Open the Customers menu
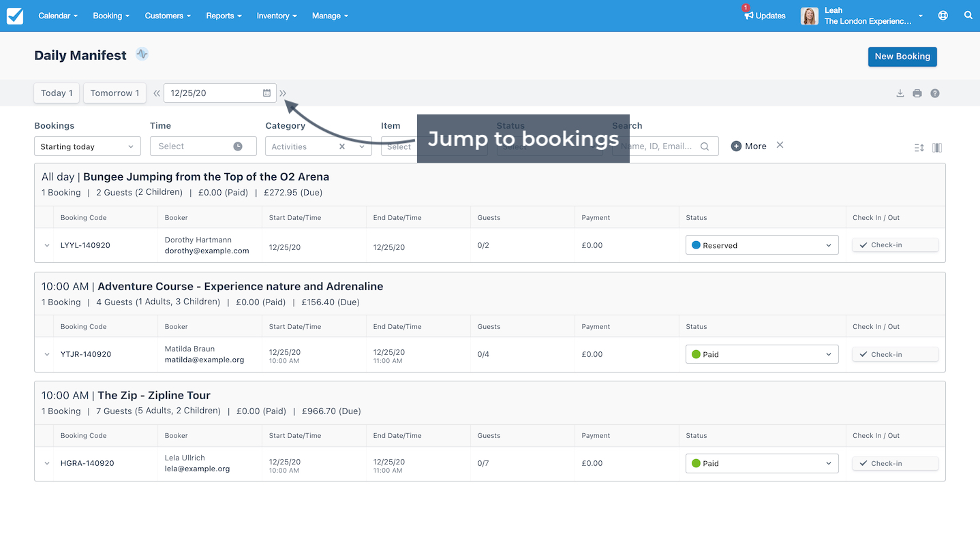 (x=168, y=16)
